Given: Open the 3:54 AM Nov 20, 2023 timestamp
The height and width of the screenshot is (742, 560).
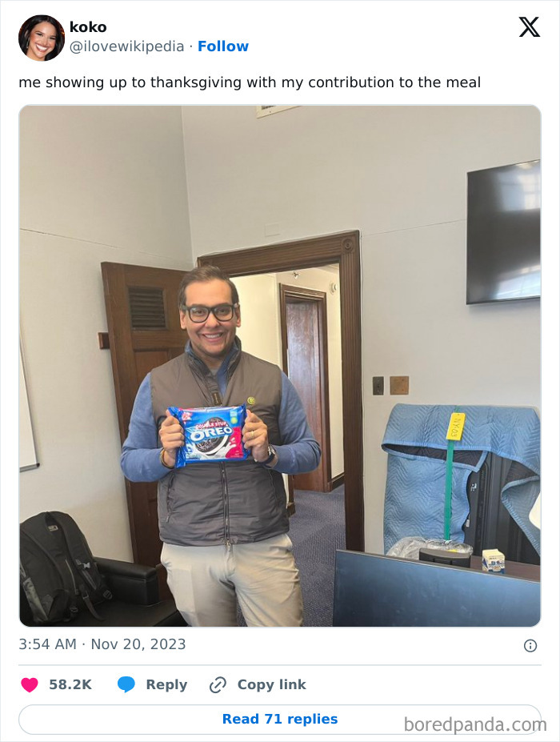Looking at the screenshot, I should point(102,644).
